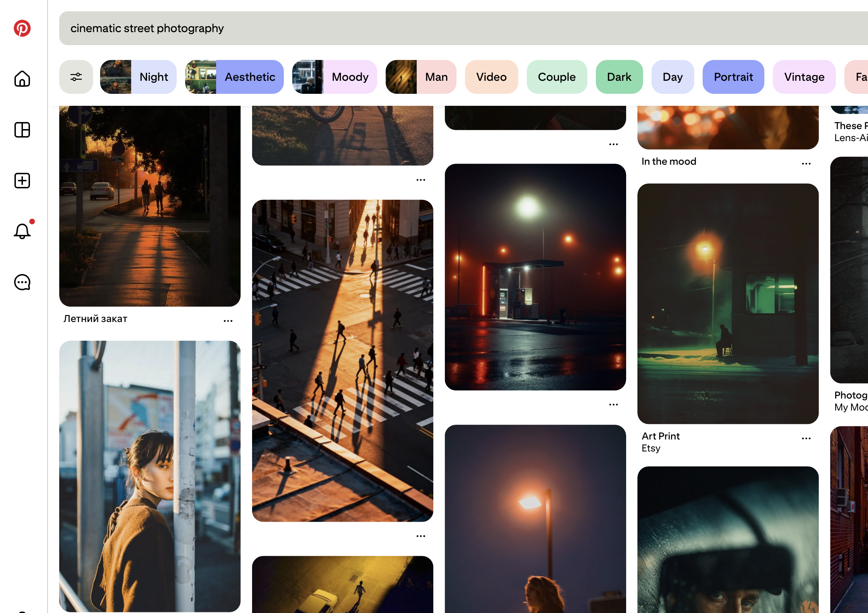Open the orange bokeh lights pin

(x=728, y=127)
